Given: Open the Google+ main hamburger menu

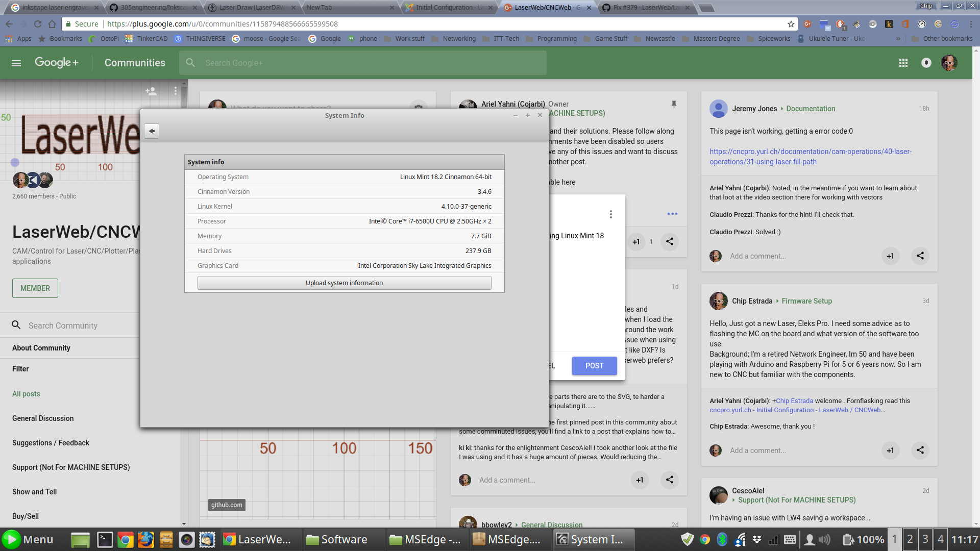Looking at the screenshot, I should pyautogui.click(x=16, y=63).
